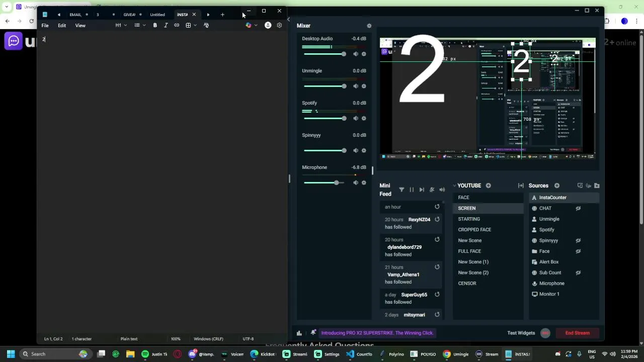Open notifications bell in Streamlabs footer
Screen dimensions: 644x362
[x=313, y=332]
